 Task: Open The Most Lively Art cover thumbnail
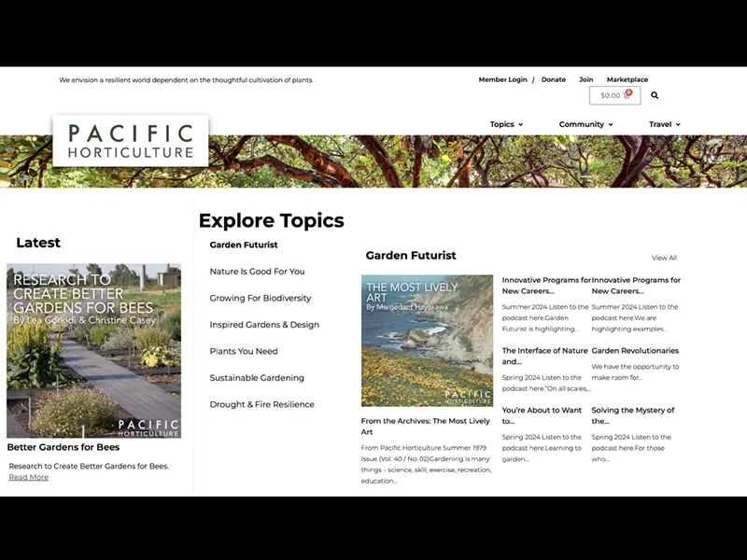click(x=427, y=340)
